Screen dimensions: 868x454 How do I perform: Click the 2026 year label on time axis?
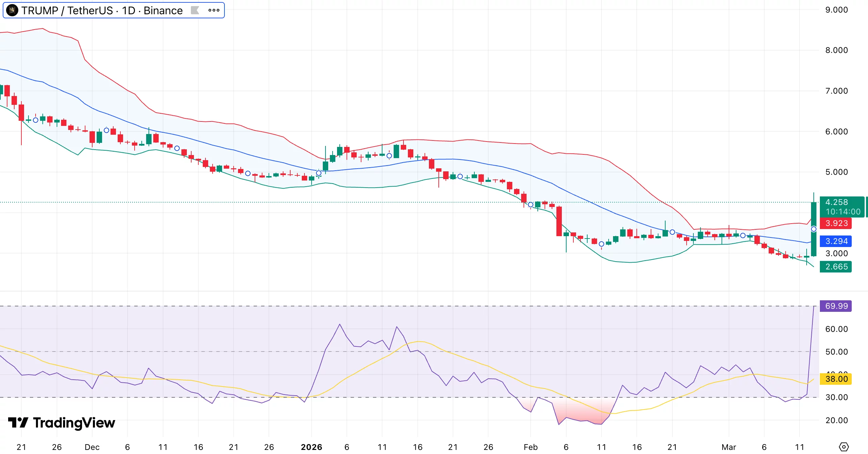coord(311,447)
